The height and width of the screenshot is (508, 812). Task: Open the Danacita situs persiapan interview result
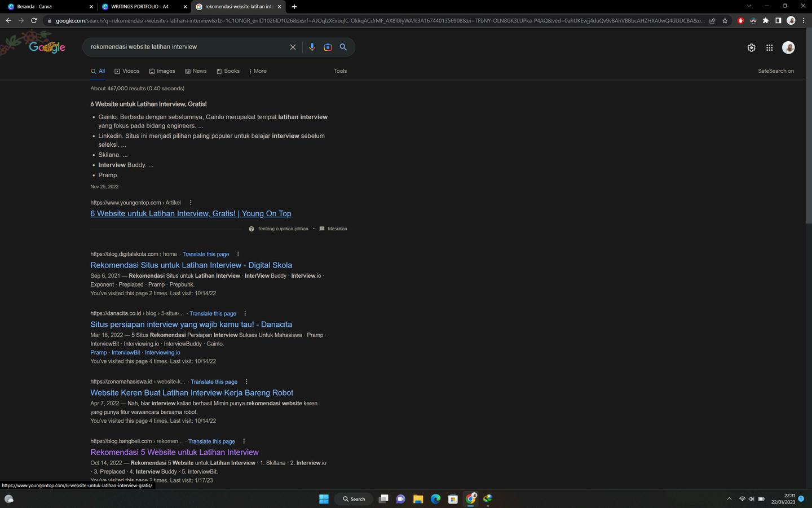pyautogui.click(x=191, y=325)
